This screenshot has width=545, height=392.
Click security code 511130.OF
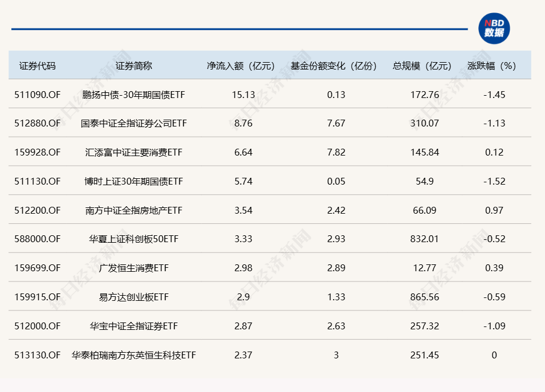click(x=38, y=181)
